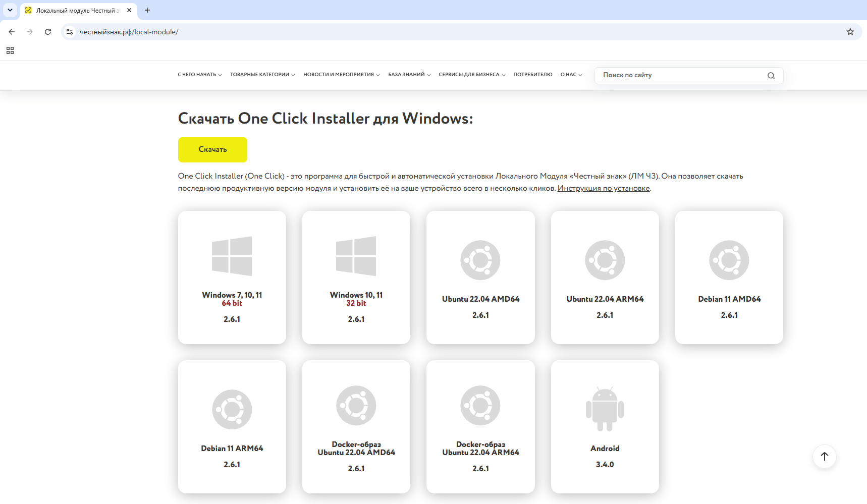Click the 64 bit label

pos(232,303)
